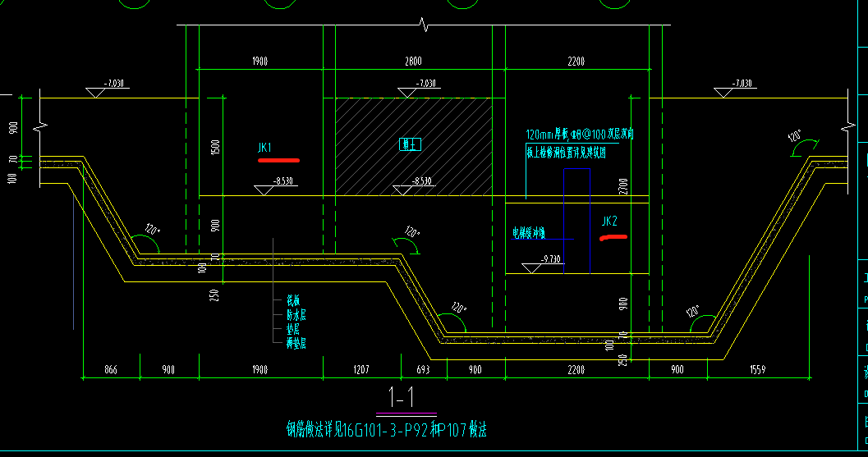The height and width of the screenshot is (457, 868).
Task: Click the '1900' dimension in bottom dimension row
Action: [259, 369]
